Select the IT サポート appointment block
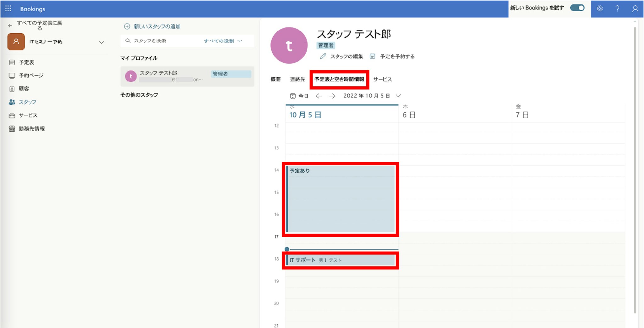The image size is (644, 328). (341, 260)
